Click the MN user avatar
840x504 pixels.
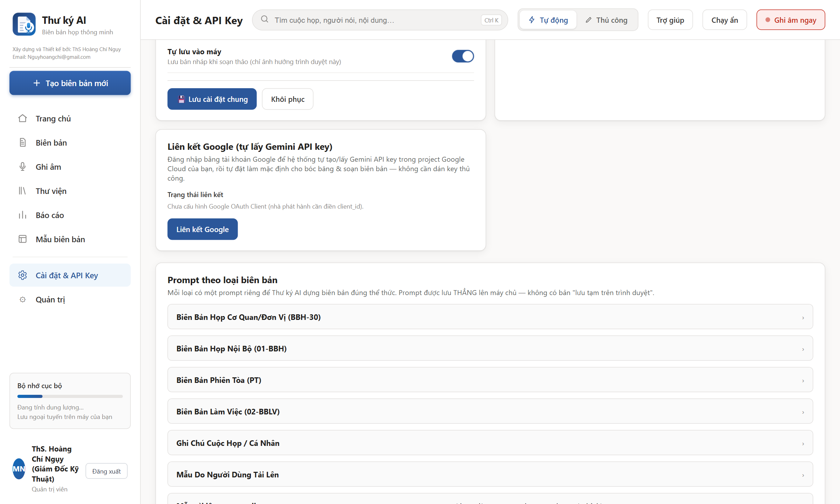(x=19, y=469)
